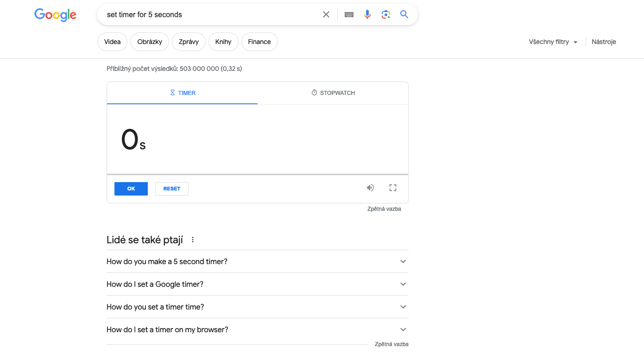Start voice search with the microphone
644x354 pixels.
pos(367,14)
